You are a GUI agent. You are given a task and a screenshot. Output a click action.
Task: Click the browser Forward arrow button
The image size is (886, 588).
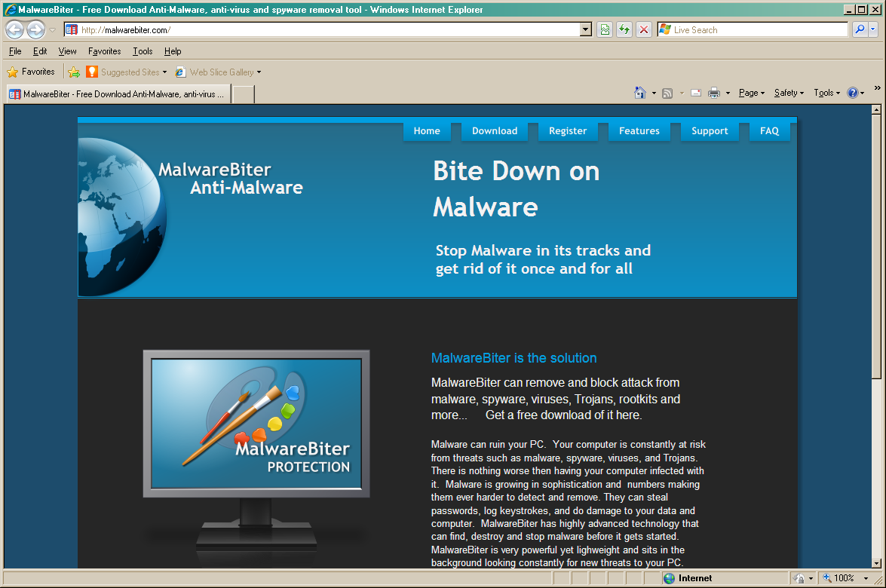pos(35,29)
